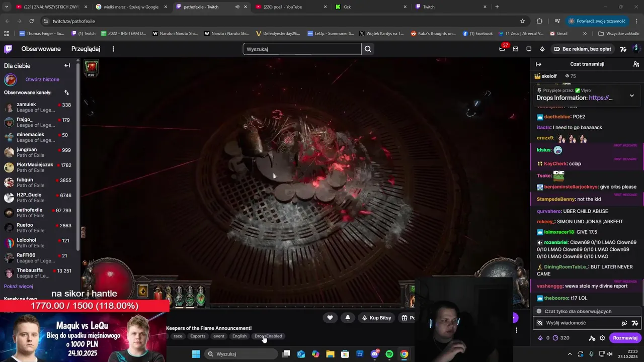The height and width of the screenshot is (362, 644).
Task: Click the 7TV logo in the top navigation
Action: tap(623, 49)
